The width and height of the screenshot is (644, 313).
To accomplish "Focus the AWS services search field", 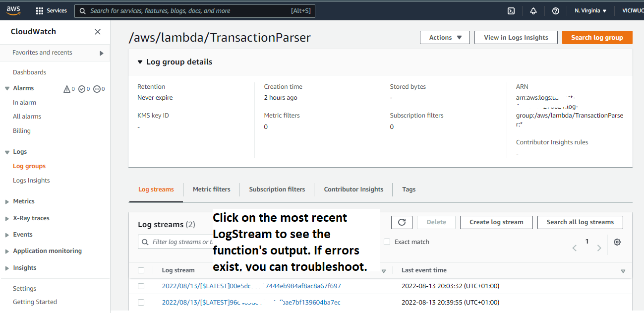I will 194,11.
